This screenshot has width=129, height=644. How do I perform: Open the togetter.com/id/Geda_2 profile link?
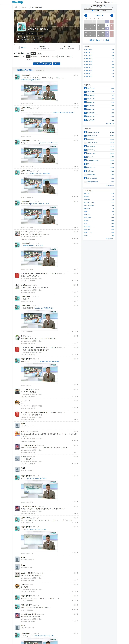coord(38,37)
